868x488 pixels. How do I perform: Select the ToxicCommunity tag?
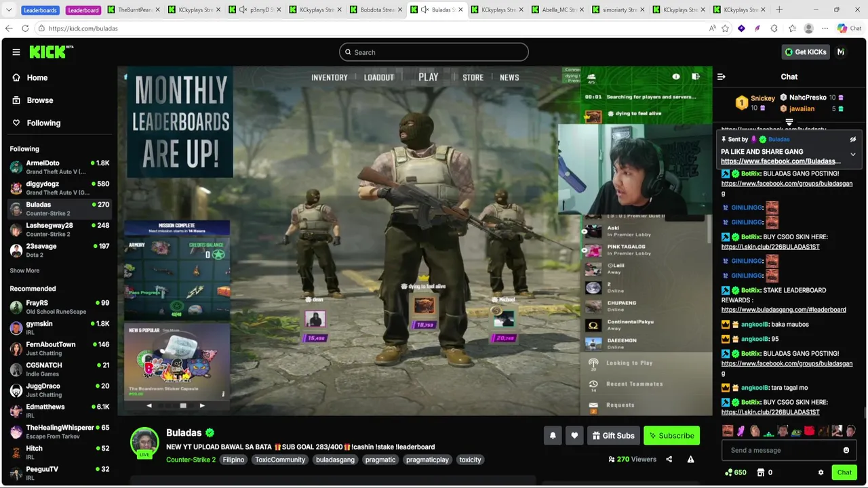280,460
